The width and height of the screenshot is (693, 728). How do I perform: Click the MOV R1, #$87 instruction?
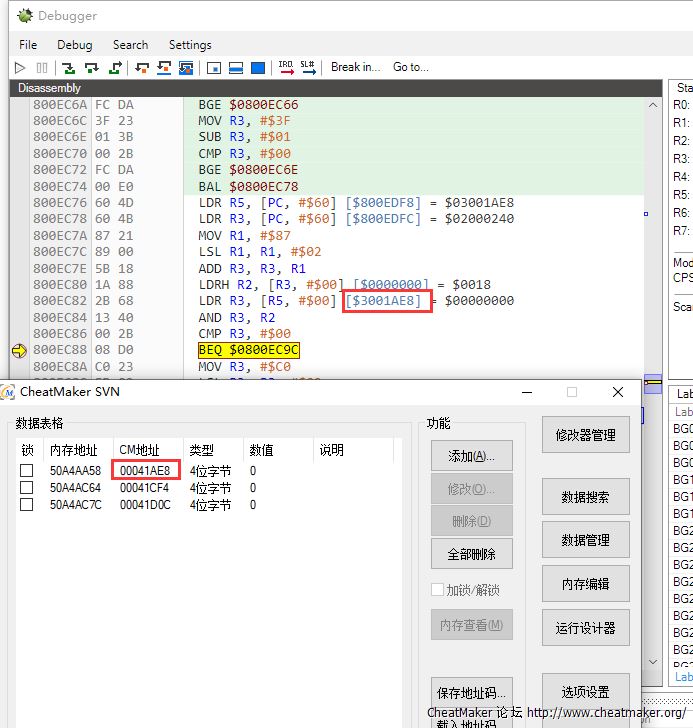point(245,236)
